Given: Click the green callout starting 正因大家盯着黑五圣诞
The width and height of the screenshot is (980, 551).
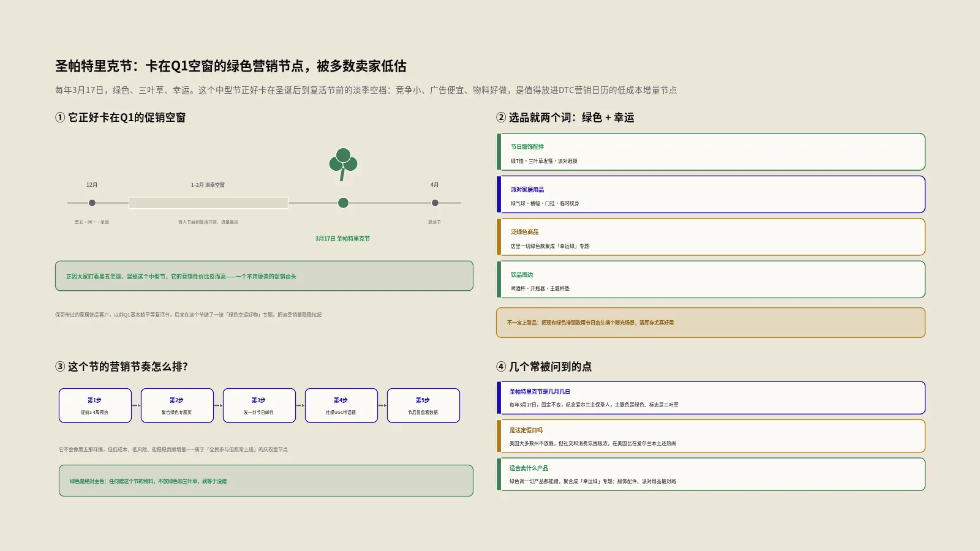Looking at the screenshot, I should [264, 276].
